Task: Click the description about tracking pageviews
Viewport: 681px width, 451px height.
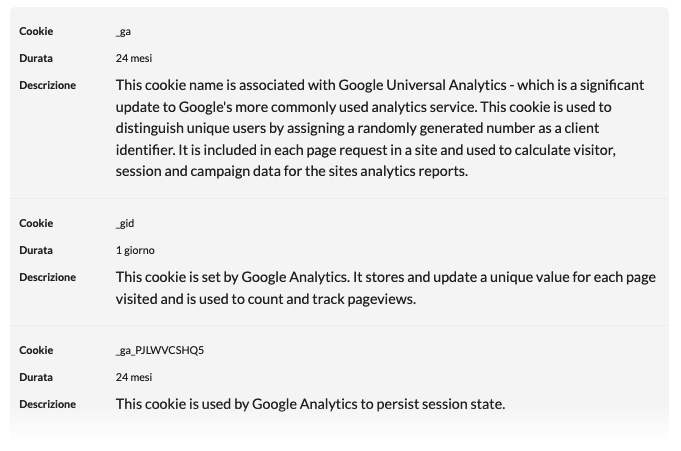Action: click(386, 288)
